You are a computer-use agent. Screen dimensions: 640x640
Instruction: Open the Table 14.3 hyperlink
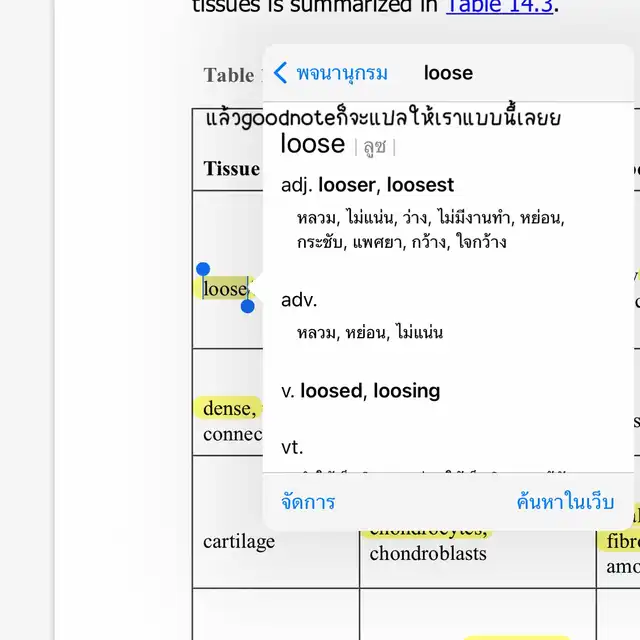coord(500,6)
